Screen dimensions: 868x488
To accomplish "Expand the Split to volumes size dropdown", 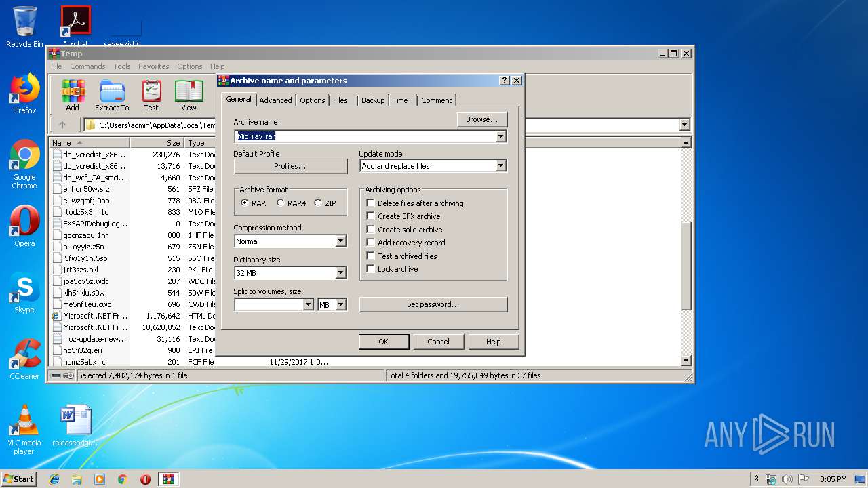I will pyautogui.click(x=308, y=305).
